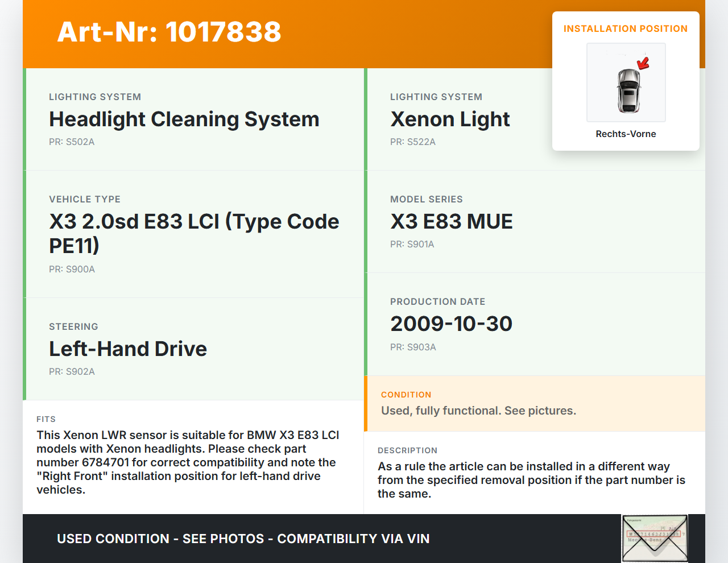
Task: Open the envelope thumbnail in the footer
Action: [x=655, y=539]
